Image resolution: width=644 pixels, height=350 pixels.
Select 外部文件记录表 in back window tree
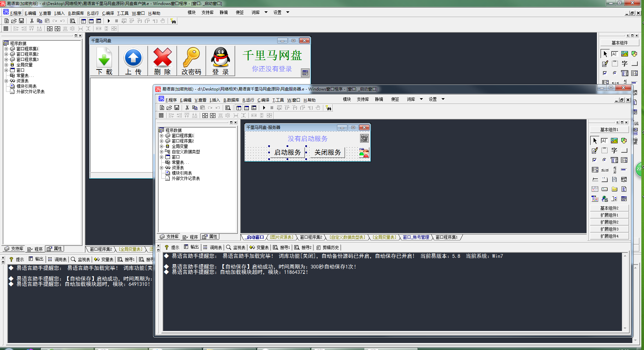tap(30, 92)
